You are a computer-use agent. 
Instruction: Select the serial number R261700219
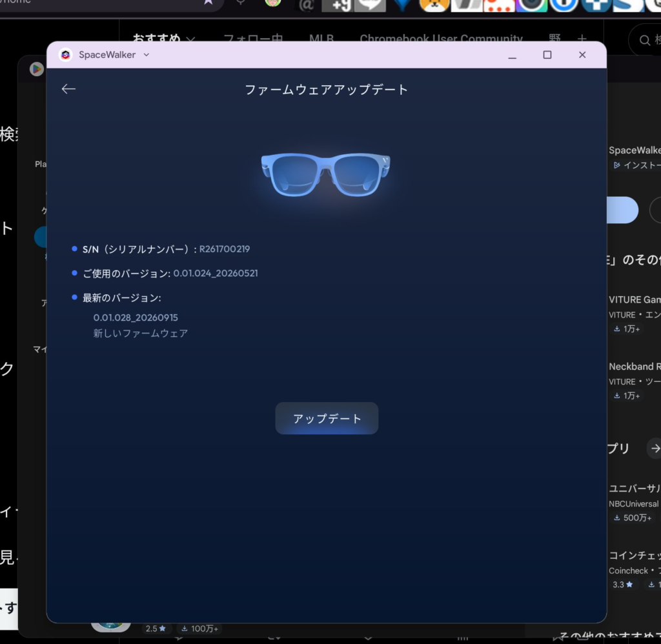tap(224, 249)
